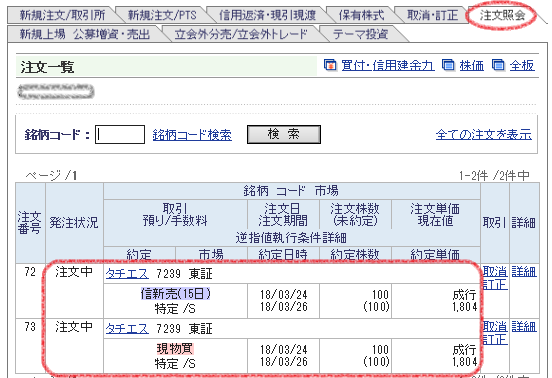Open the 全板 link
Image resolution: width=552 pixels, height=378 pixels.
[x=522, y=65]
